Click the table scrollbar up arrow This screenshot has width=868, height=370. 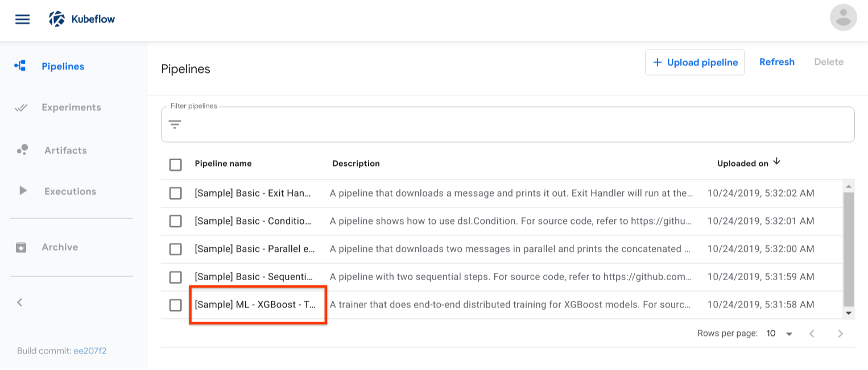click(x=848, y=186)
